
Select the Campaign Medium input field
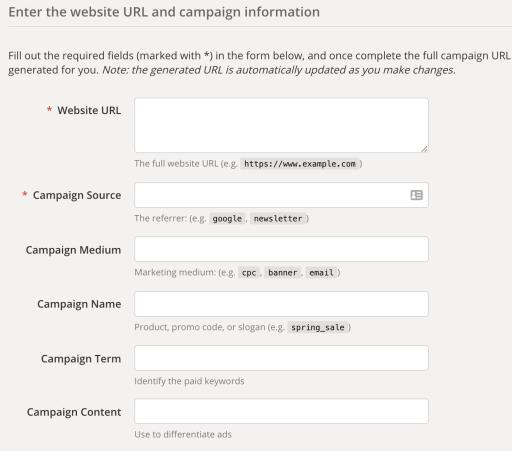(x=281, y=249)
